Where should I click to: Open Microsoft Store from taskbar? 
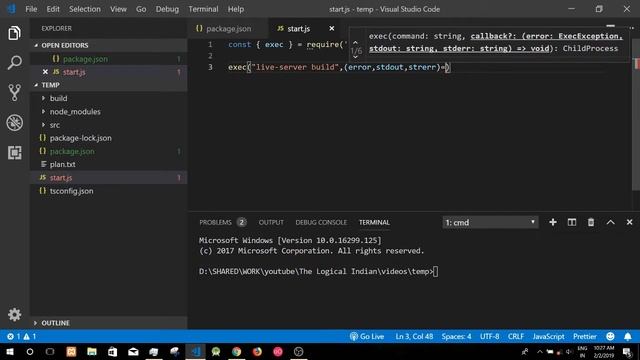tap(113, 351)
